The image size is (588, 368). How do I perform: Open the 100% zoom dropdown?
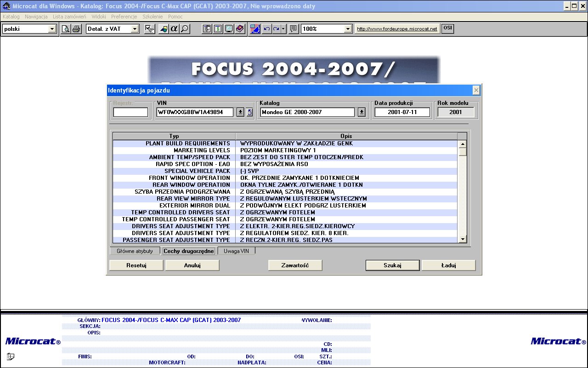(x=348, y=29)
